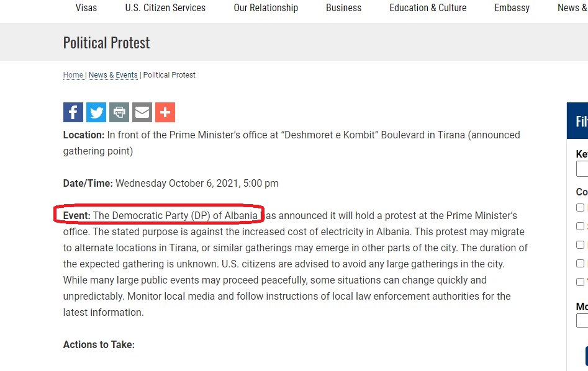This screenshot has height=371, width=588.
Task: Open the Embassy menu
Action: pyautogui.click(x=512, y=8)
